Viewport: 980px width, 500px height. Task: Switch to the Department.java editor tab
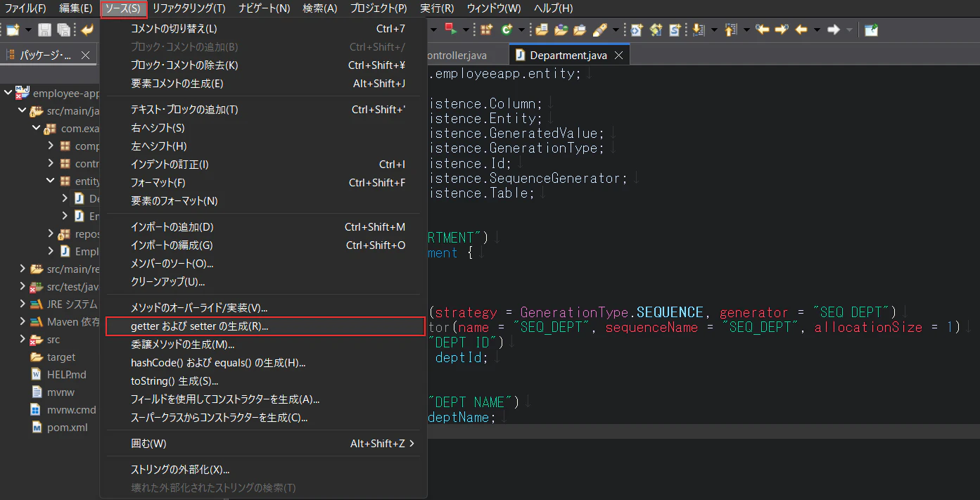point(569,55)
